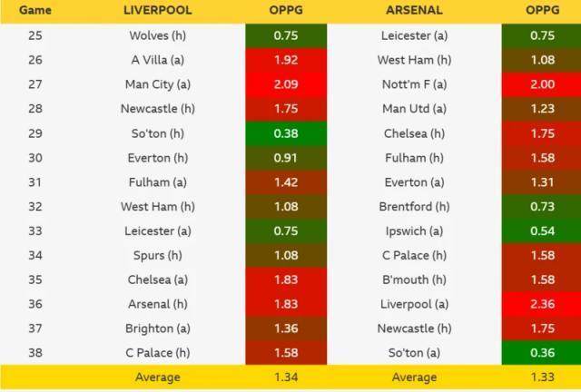Click the red 2.00 OPPG cell
Image resolution: width=581 pixels, height=392 pixels.
pos(542,84)
